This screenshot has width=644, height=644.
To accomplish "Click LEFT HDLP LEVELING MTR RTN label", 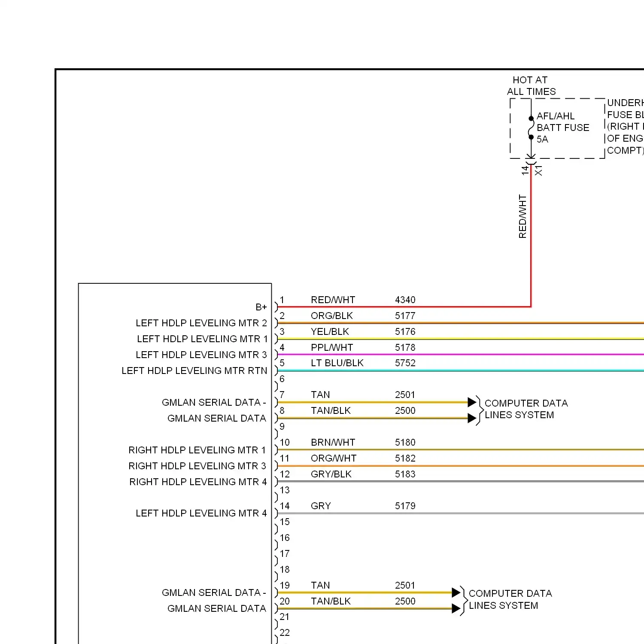I will point(194,371).
